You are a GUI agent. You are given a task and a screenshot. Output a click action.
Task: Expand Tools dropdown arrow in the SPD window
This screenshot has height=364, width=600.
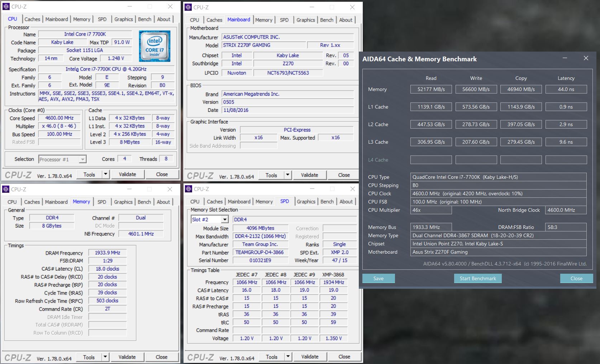coord(288,356)
